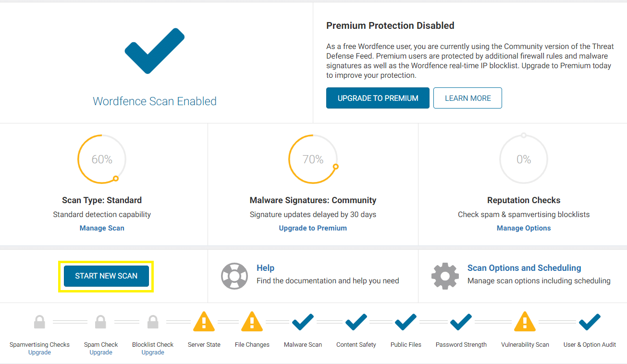Click the 70% Malware Signatures progress circle
The width and height of the screenshot is (627, 364).
coord(313,159)
